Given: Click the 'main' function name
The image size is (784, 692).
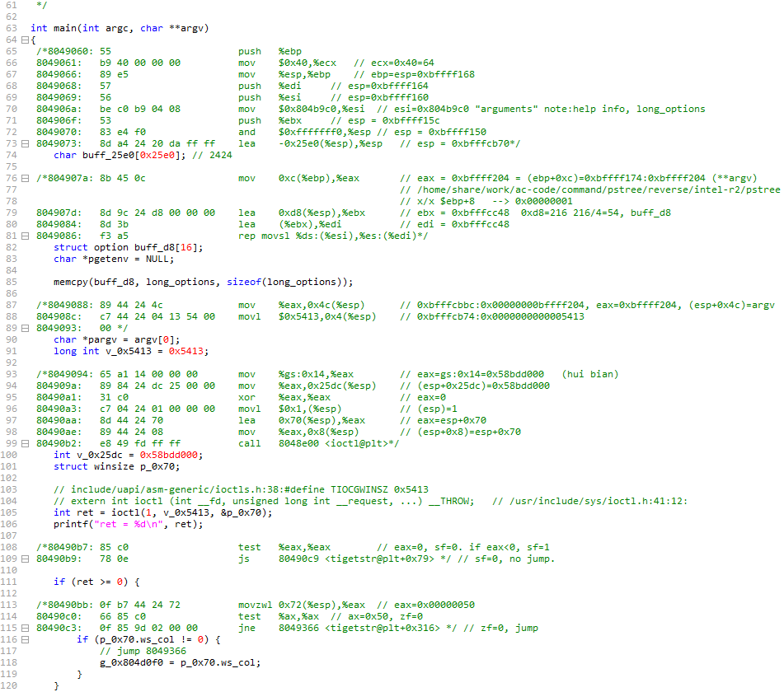Looking at the screenshot, I should pos(64,28).
